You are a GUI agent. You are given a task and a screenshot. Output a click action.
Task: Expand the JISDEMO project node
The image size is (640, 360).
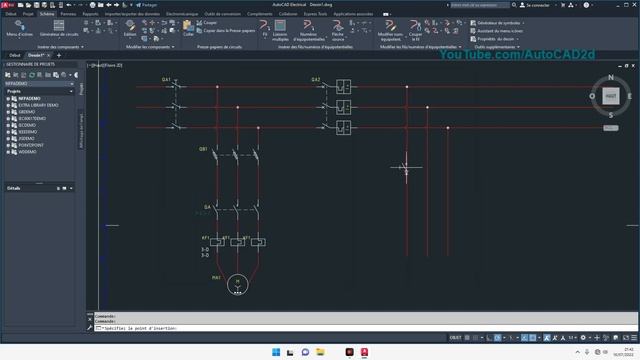click(x=8, y=138)
